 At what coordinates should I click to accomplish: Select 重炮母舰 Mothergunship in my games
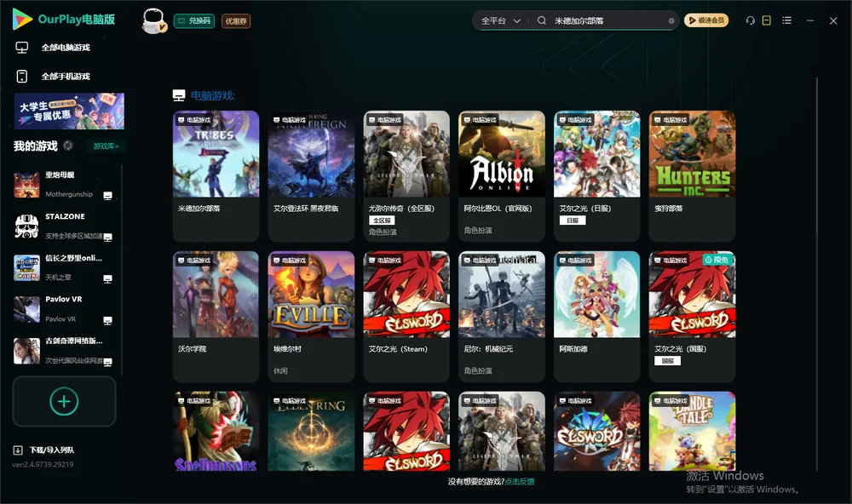(x=64, y=185)
